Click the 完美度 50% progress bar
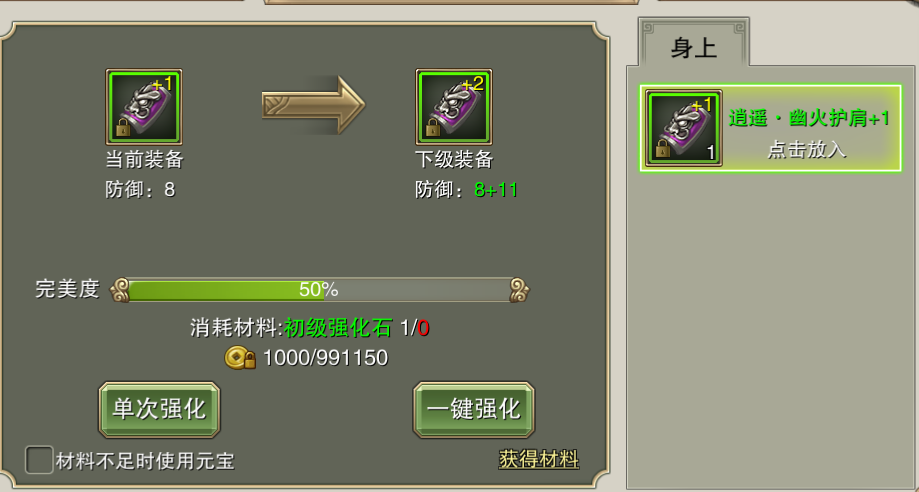This screenshot has height=492, width=919. tap(319, 290)
